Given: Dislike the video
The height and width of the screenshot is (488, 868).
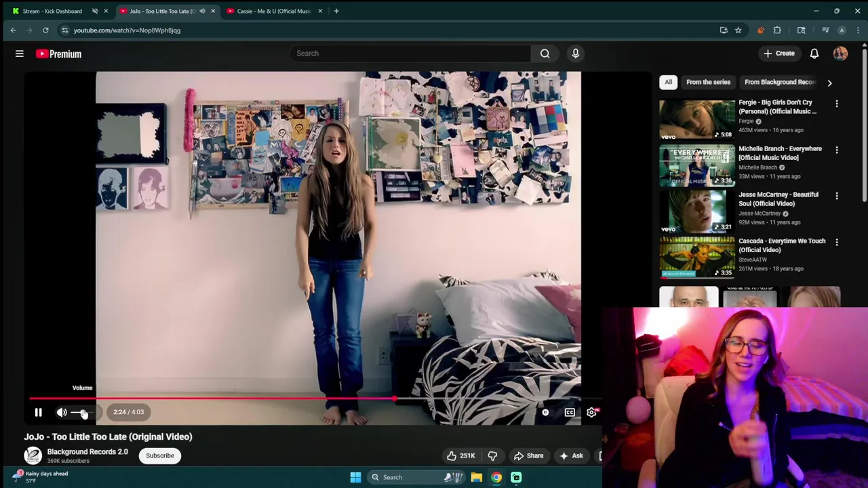Looking at the screenshot, I should tap(493, 455).
